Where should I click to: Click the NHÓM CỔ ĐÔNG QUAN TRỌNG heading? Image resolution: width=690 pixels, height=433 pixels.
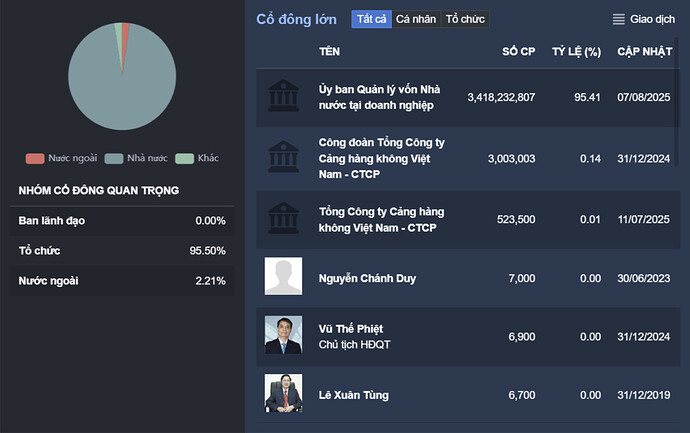pos(99,191)
